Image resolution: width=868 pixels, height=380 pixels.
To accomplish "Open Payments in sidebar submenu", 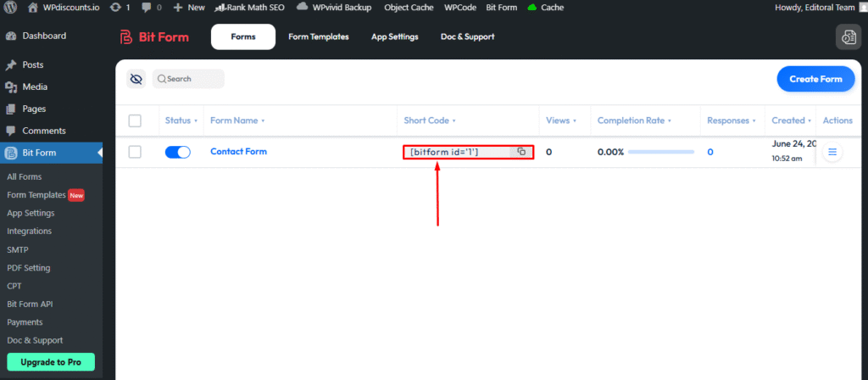I will click(x=25, y=322).
